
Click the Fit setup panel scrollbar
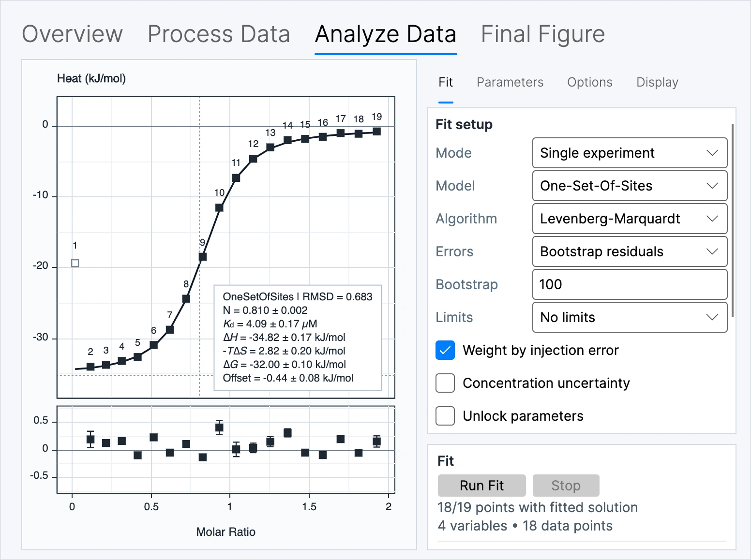(733, 221)
